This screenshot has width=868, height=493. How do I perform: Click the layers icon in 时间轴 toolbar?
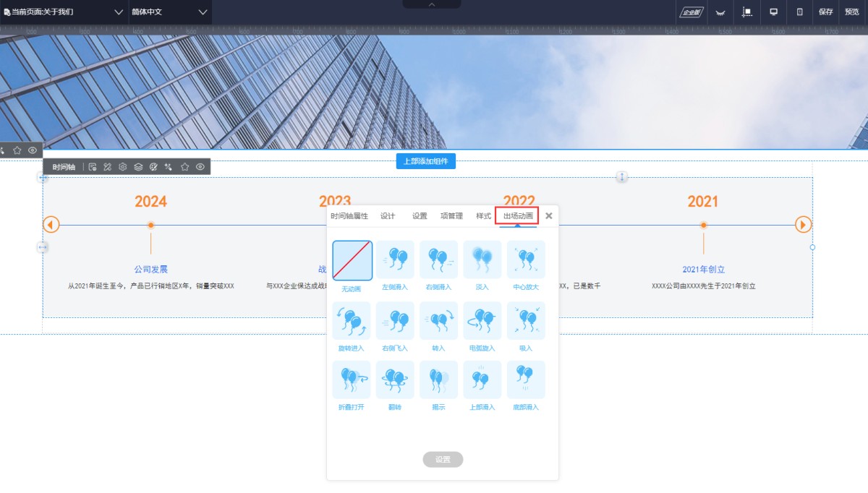138,167
